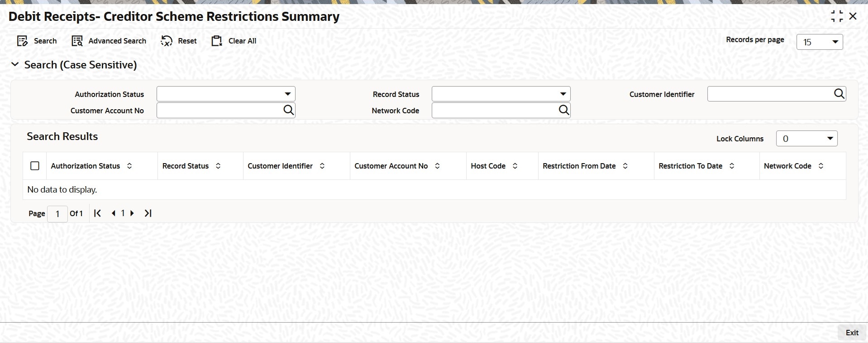
Task: Sort by Restriction To Date column
Action: (732, 166)
